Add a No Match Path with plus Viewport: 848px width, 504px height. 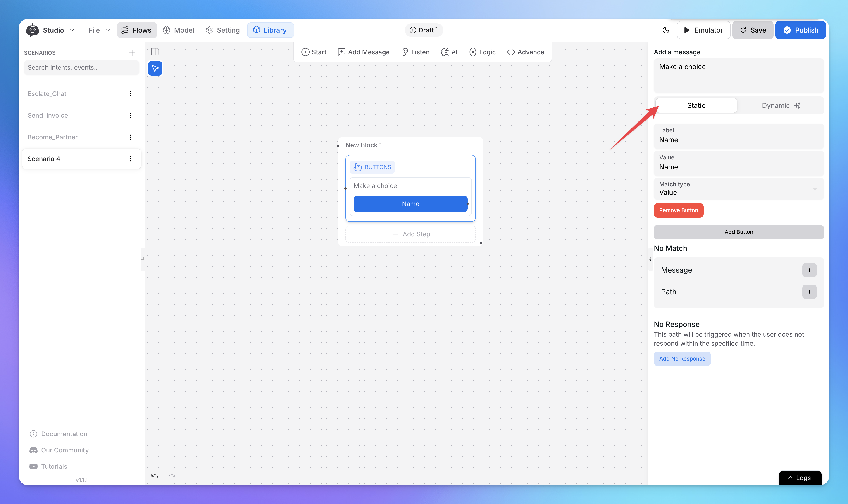coord(809,292)
